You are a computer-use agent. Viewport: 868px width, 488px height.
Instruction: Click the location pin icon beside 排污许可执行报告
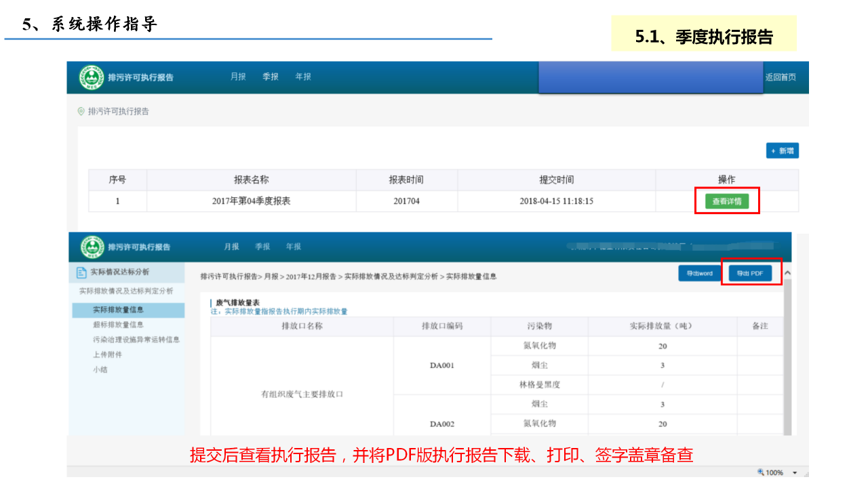[x=81, y=111]
